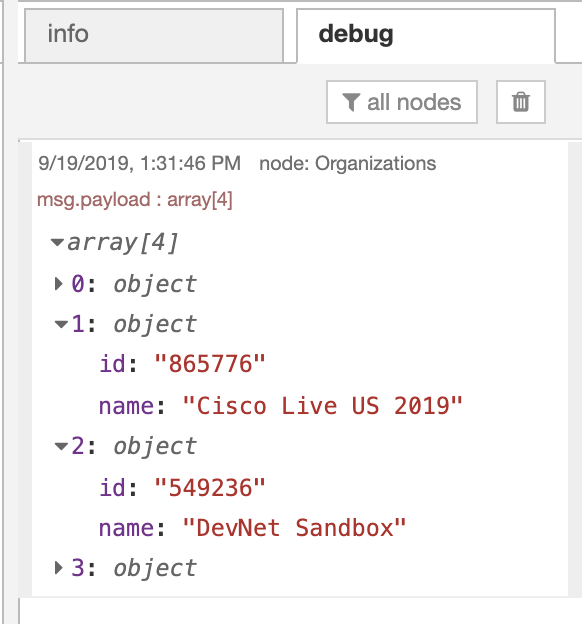The image size is (582, 624).
Task: Switch to the info tab
Action: click(154, 35)
